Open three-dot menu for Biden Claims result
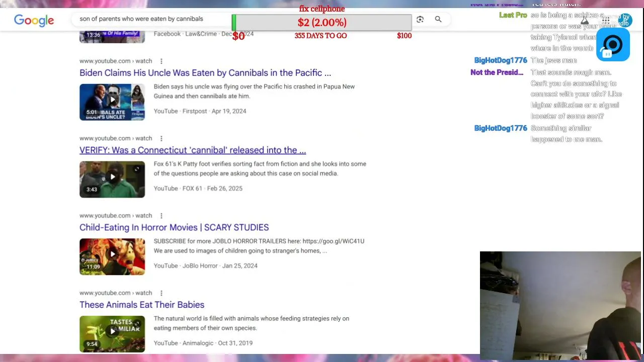 [162, 61]
